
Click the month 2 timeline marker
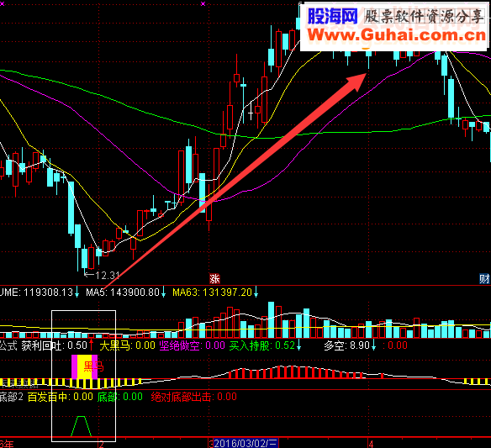101,444
